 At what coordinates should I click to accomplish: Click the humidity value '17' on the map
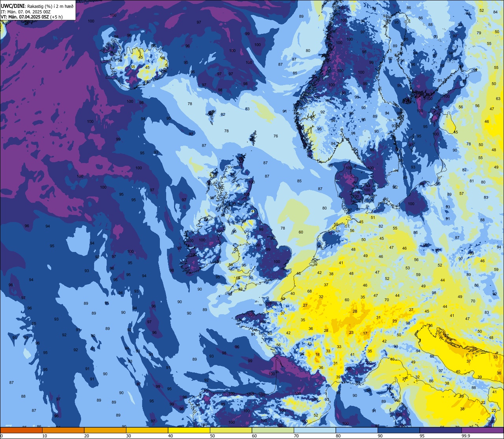(365, 333)
